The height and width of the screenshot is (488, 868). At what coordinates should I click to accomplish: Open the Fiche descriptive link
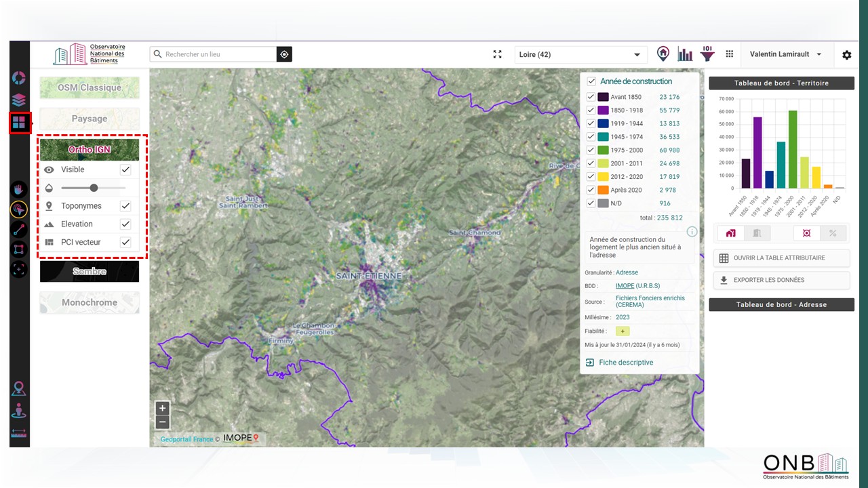point(625,363)
